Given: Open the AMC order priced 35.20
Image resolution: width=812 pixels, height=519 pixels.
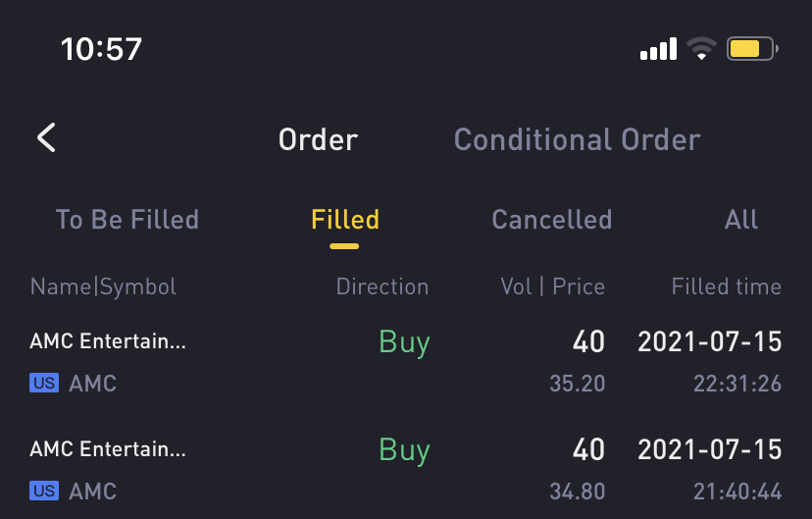Looking at the screenshot, I should (x=406, y=362).
